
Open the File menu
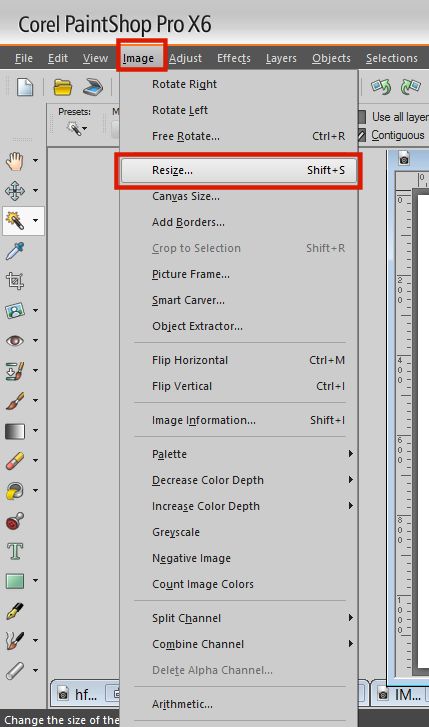[x=24, y=58]
